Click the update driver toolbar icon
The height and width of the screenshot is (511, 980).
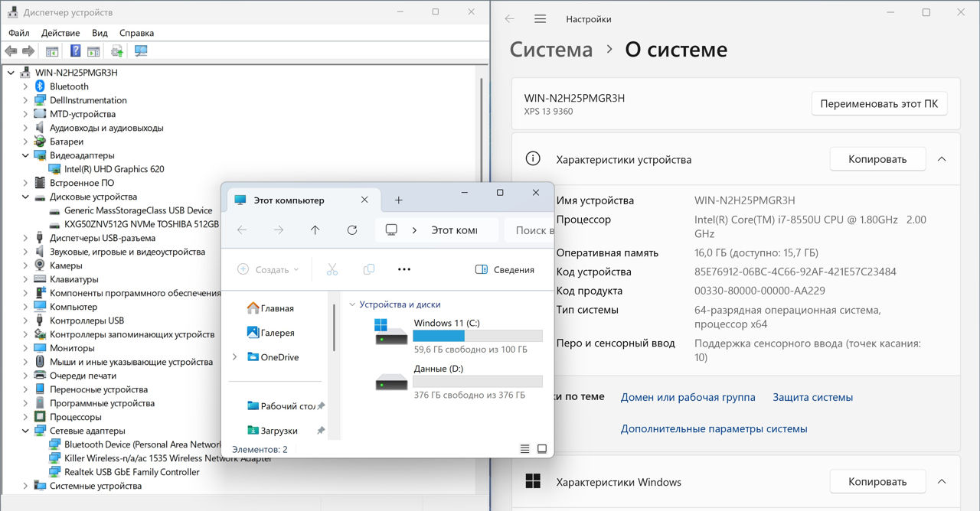click(117, 51)
